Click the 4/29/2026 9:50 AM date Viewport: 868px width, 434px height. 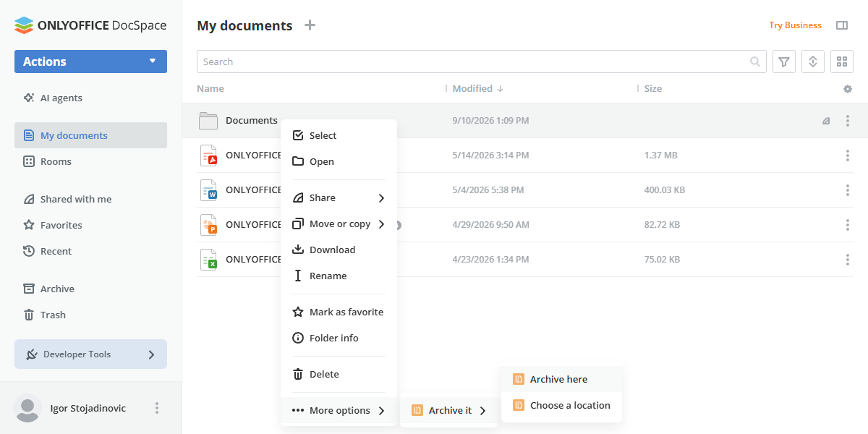[490, 225]
